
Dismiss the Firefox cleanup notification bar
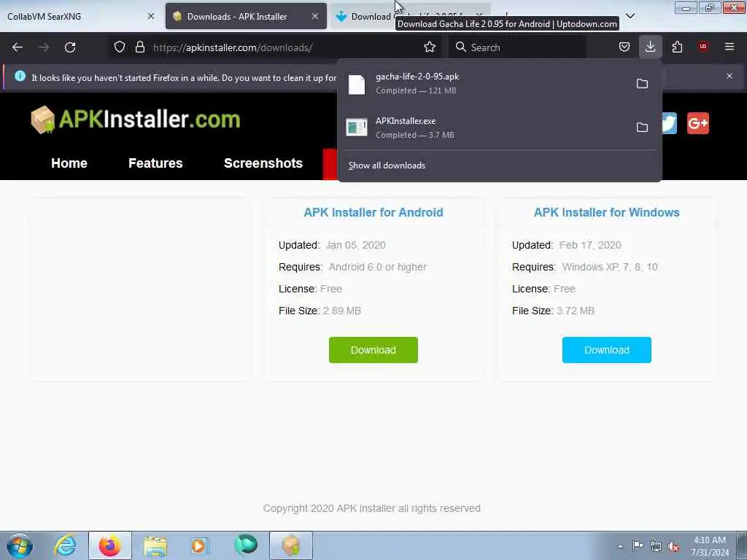coord(729,76)
